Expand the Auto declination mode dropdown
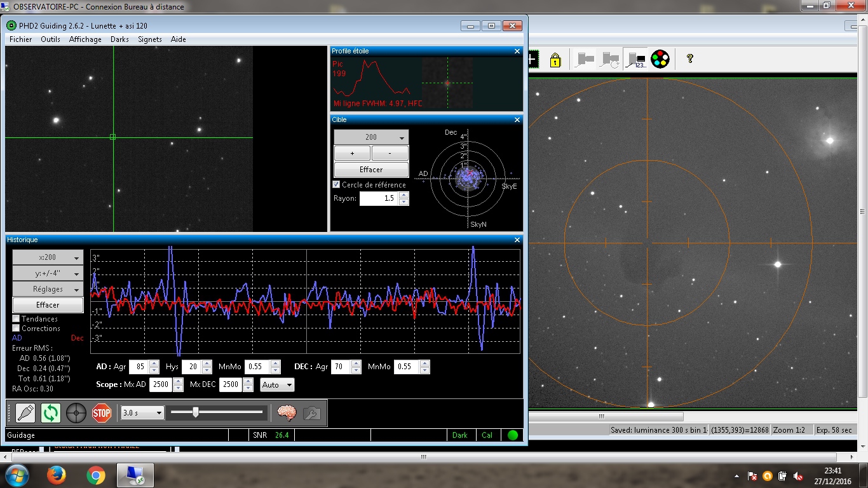868x488 pixels. click(x=277, y=385)
